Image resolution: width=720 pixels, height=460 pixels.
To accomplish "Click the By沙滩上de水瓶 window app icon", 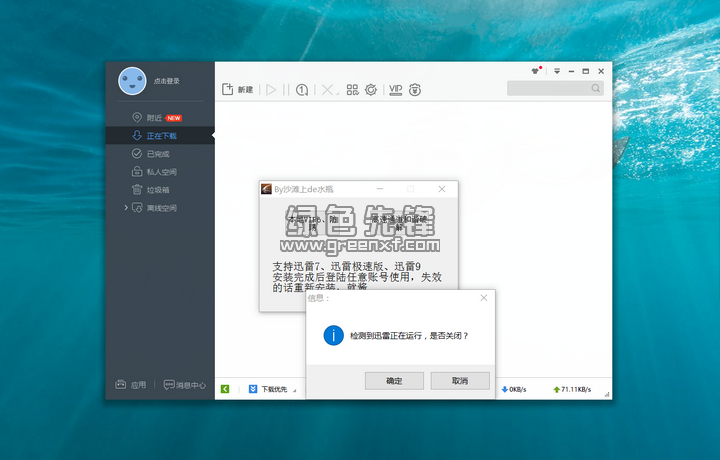I will pyautogui.click(x=266, y=189).
